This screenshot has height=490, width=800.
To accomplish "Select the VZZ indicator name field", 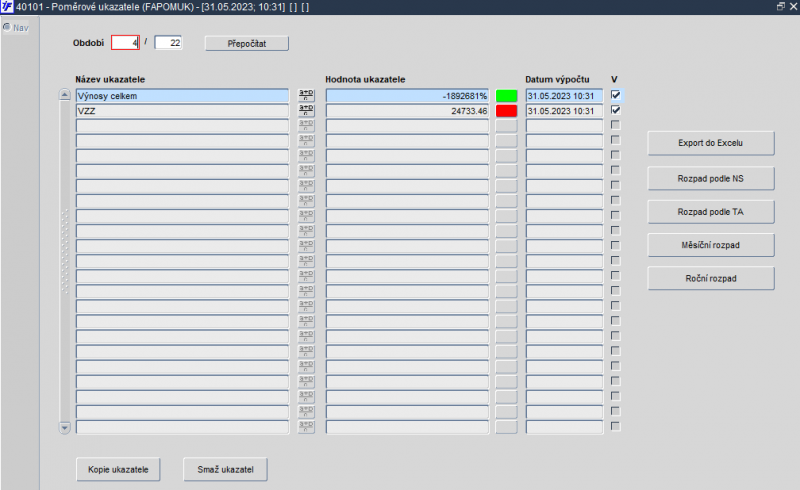I will 183,111.
